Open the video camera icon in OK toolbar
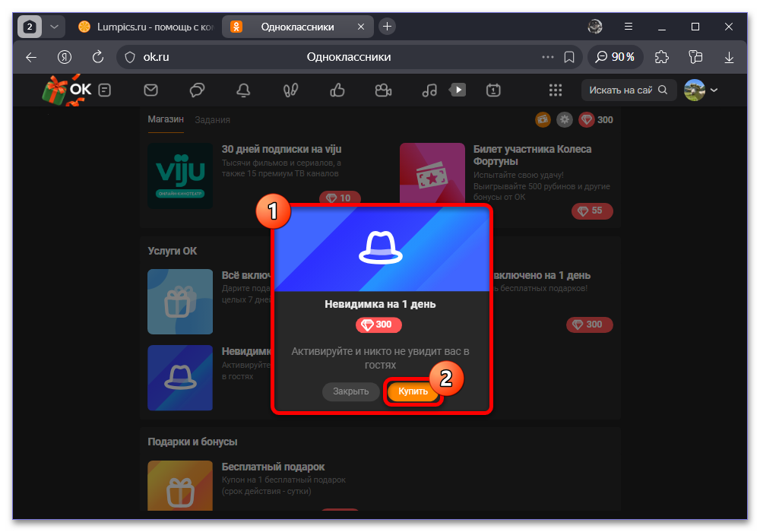The height and width of the screenshot is (532, 760). coord(383,90)
